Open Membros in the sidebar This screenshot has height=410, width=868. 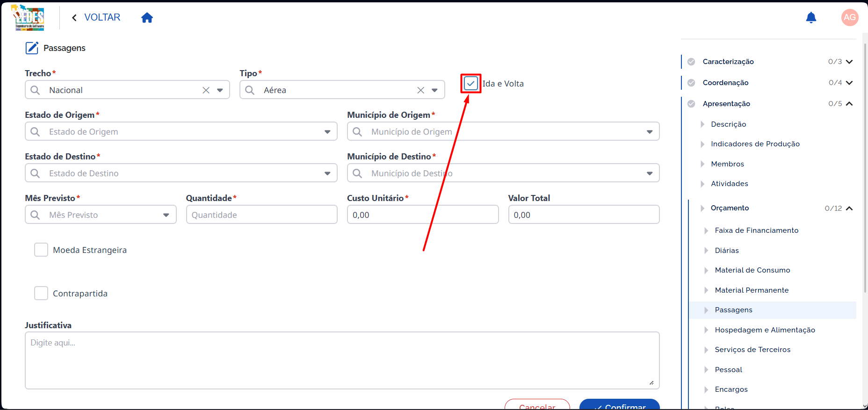pyautogui.click(x=727, y=164)
